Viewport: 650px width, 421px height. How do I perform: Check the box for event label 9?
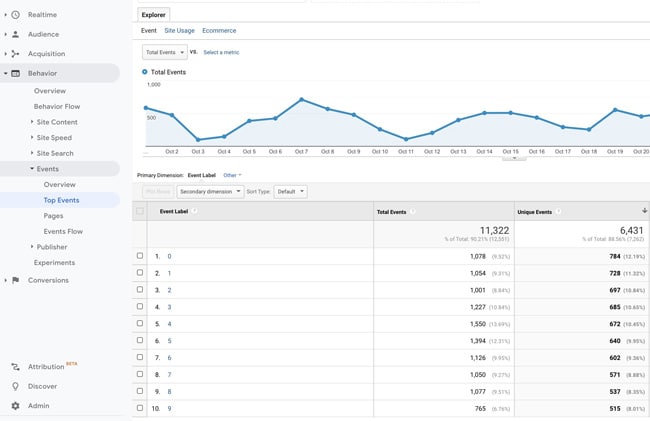(x=140, y=408)
